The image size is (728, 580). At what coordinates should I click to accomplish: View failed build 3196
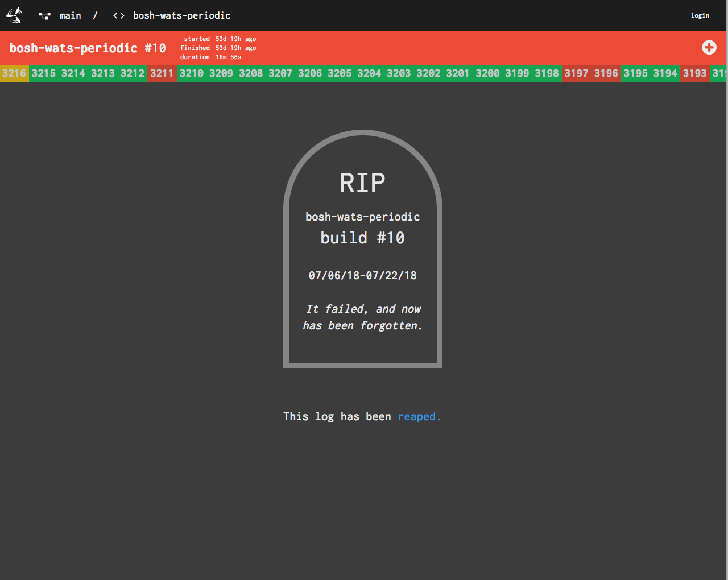[606, 73]
